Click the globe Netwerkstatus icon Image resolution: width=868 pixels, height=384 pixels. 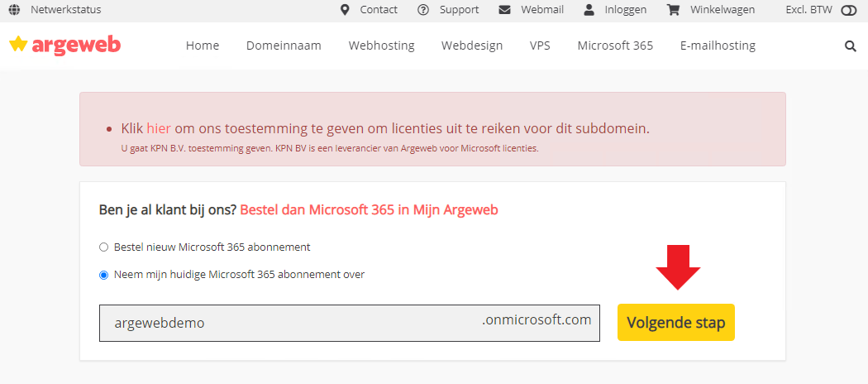[14, 9]
